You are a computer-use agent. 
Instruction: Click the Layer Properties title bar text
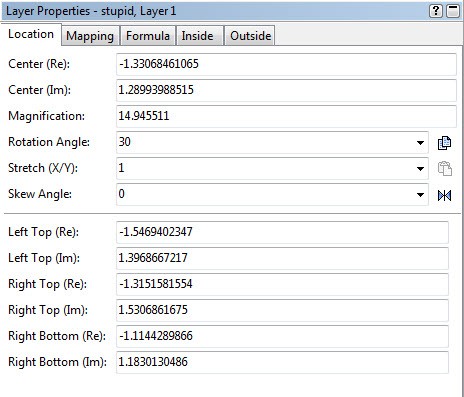91,11
